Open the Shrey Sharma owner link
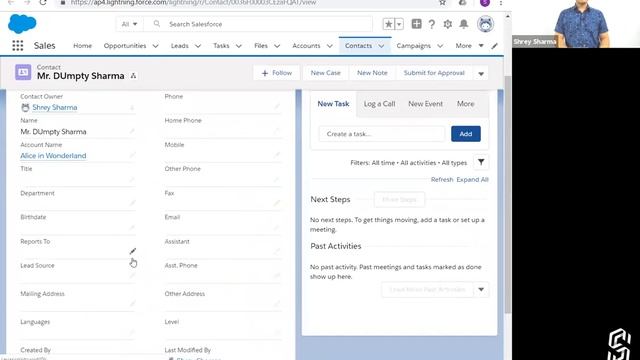The image size is (640, 360). 55,107
